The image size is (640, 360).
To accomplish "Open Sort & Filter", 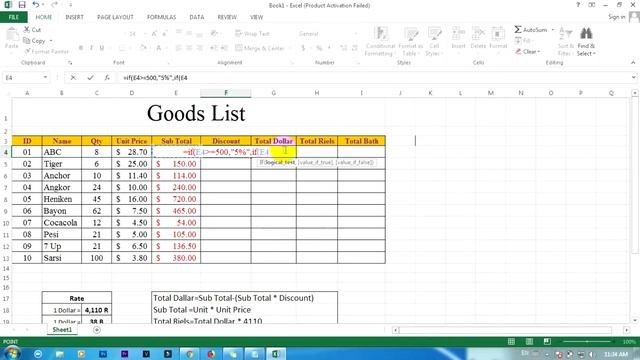I will pyautogui.click(x=565, y=41).
